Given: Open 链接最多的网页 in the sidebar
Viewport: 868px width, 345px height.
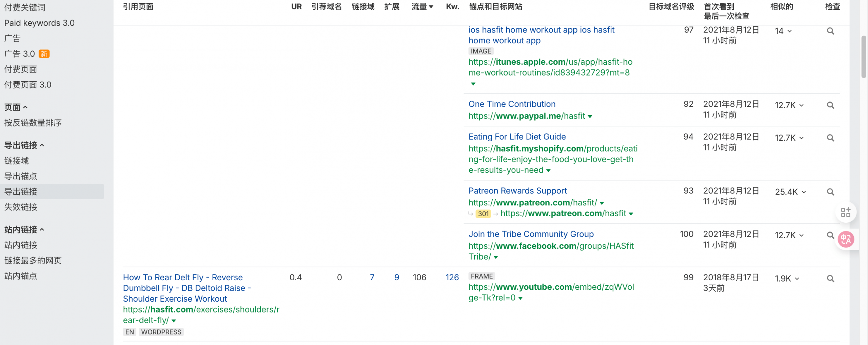Looking at the screenshot, I should point(33,261).
